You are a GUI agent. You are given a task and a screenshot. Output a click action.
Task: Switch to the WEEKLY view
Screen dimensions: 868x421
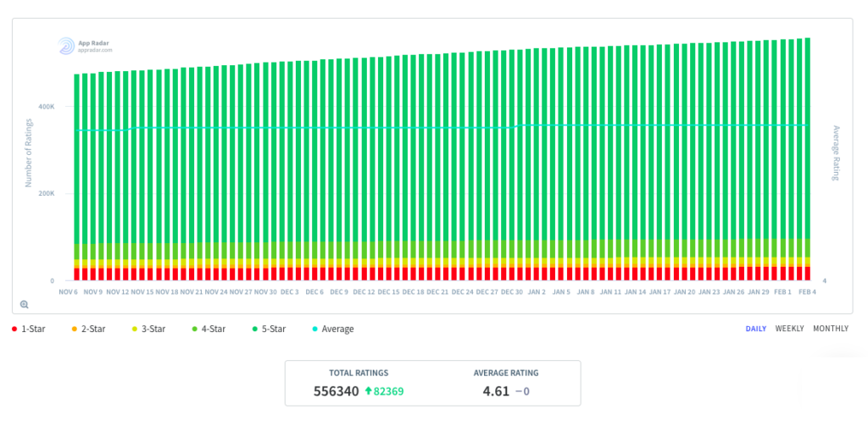pos(789,329)
